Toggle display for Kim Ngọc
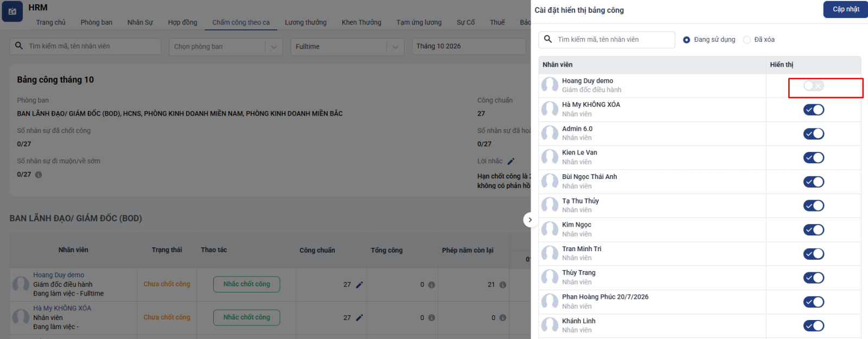The image size is (868, 339). [x=814, y=229]
